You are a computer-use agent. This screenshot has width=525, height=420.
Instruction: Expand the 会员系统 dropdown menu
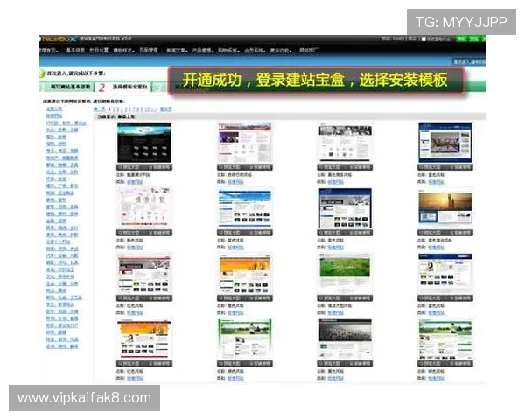[x=255, y=50]
